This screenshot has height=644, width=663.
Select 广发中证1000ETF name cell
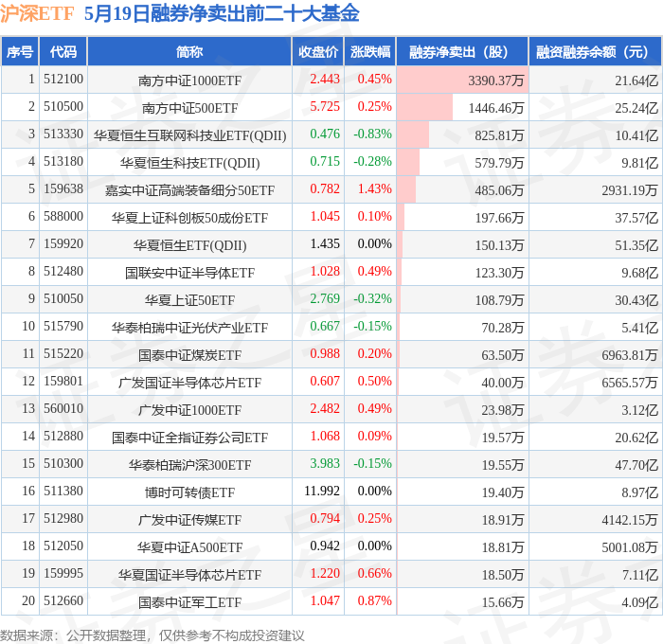click(189, 410)
